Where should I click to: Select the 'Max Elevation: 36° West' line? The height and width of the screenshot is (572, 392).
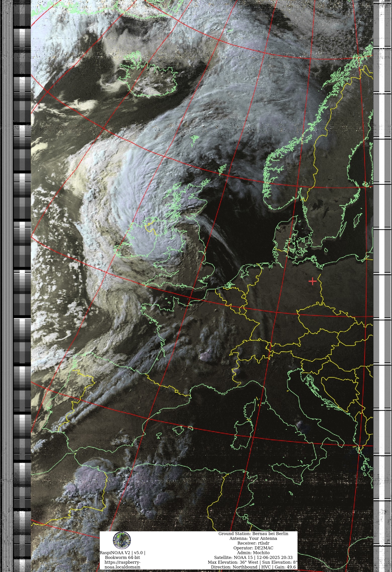point(253,562)
